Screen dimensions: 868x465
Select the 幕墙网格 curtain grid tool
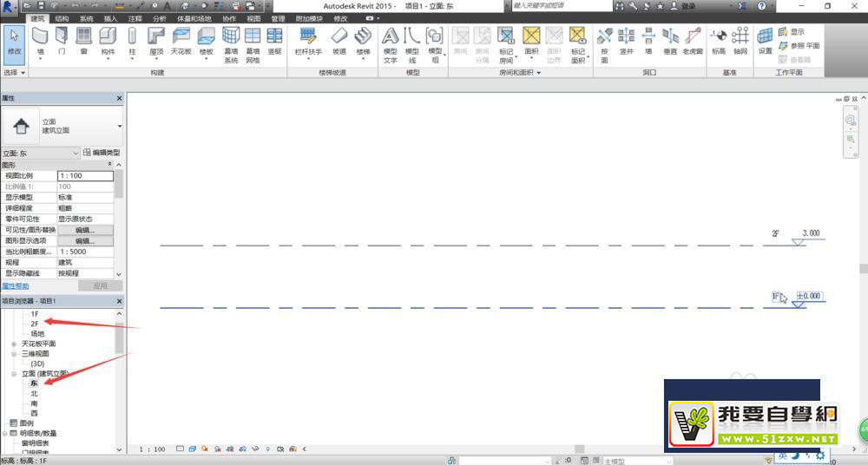tap(253, 44)
